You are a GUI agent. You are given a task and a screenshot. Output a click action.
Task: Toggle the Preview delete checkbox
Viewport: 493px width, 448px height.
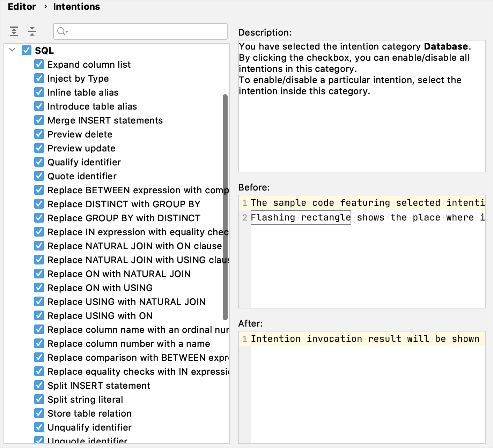(39, 134)
